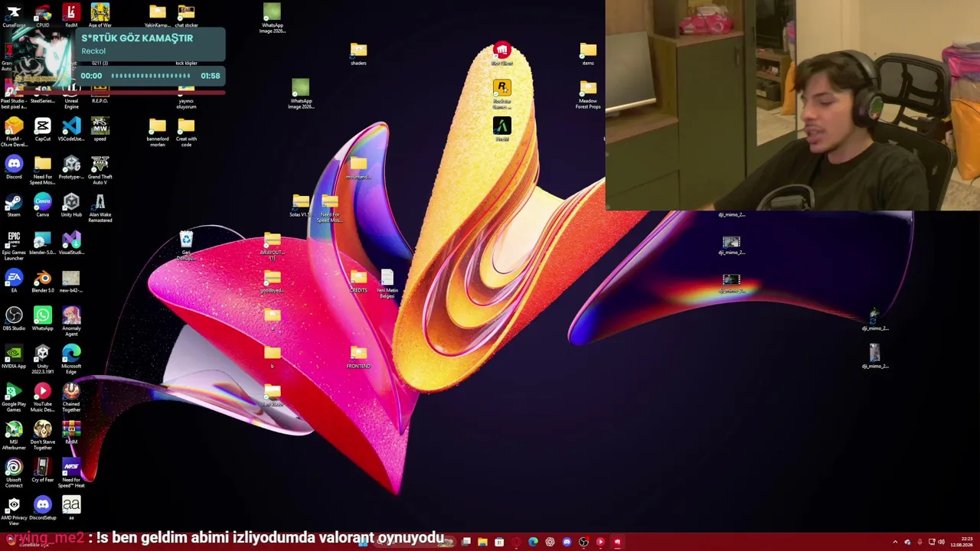Viewport: 980px width, 551px height.
Task: Show hidden system tray icons
Action: pyautogui.click(x=895, y=543)
